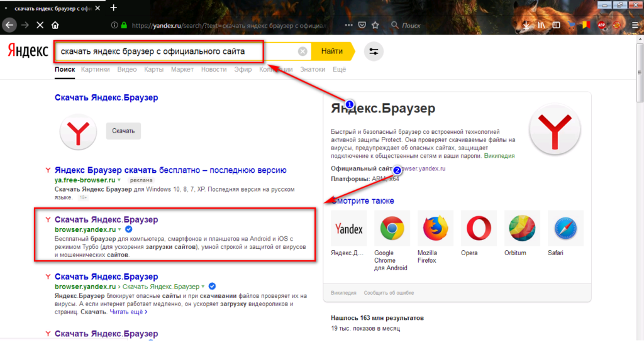644x362 pixels.
Task: Click the Firefox Поиск search box
Action: tap(411, 25)
